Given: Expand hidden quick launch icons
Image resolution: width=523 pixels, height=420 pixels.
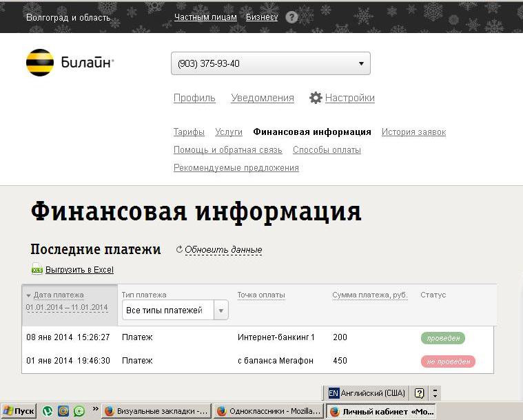Looking at the screenshot, I should coord(95,410).
